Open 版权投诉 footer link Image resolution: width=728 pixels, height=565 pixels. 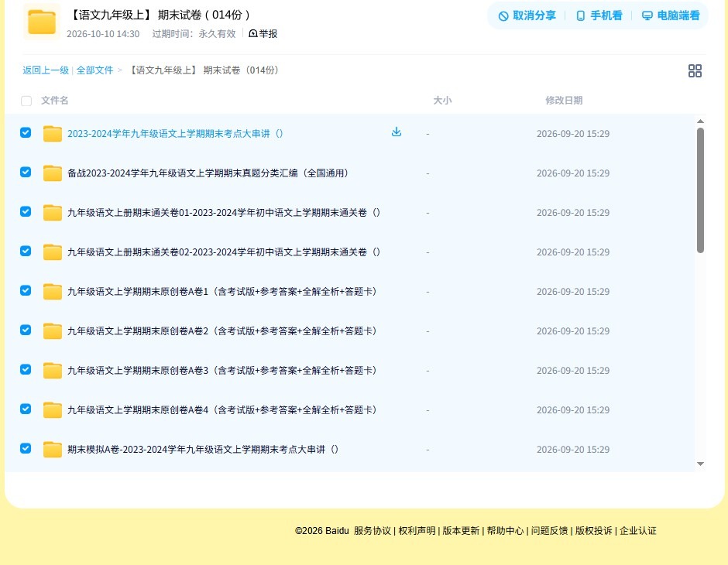tap(593, 530)
